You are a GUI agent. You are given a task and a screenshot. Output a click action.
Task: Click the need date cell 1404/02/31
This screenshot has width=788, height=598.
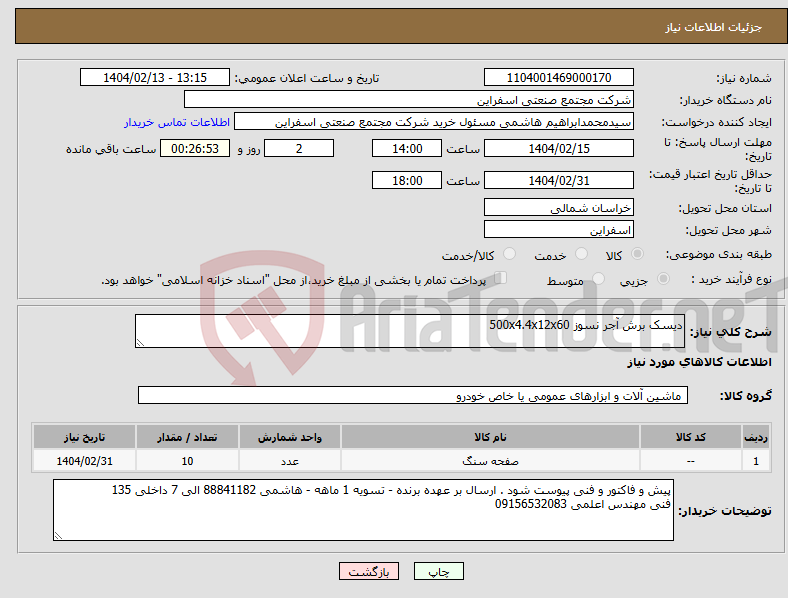(x=84, y=461)
